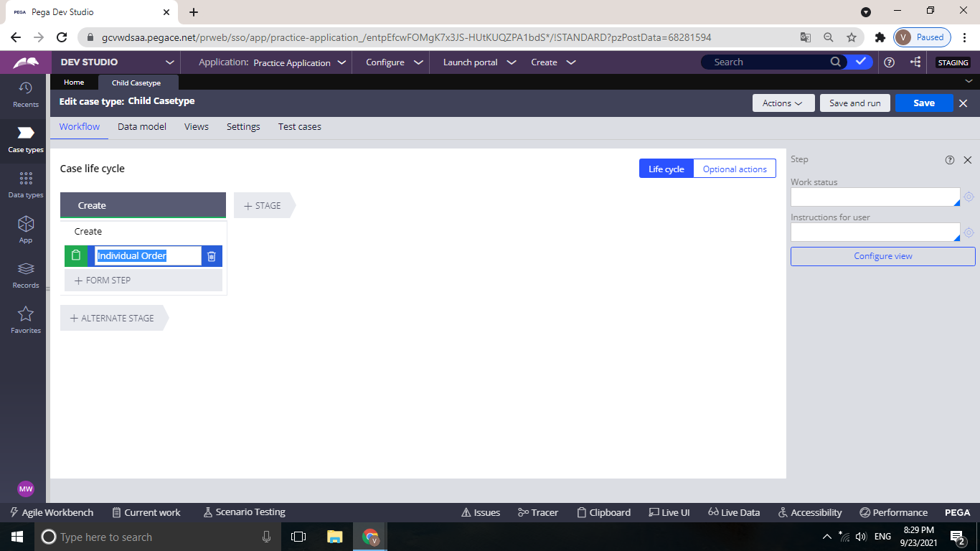The image size is (980, 551).
Task: Close the Step properties panel
Action: point(968,160)
